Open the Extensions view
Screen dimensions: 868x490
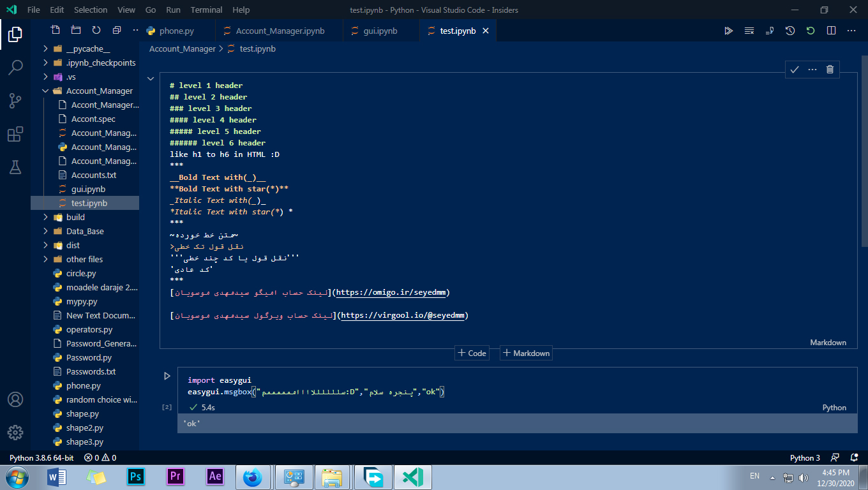coord(15,134)
